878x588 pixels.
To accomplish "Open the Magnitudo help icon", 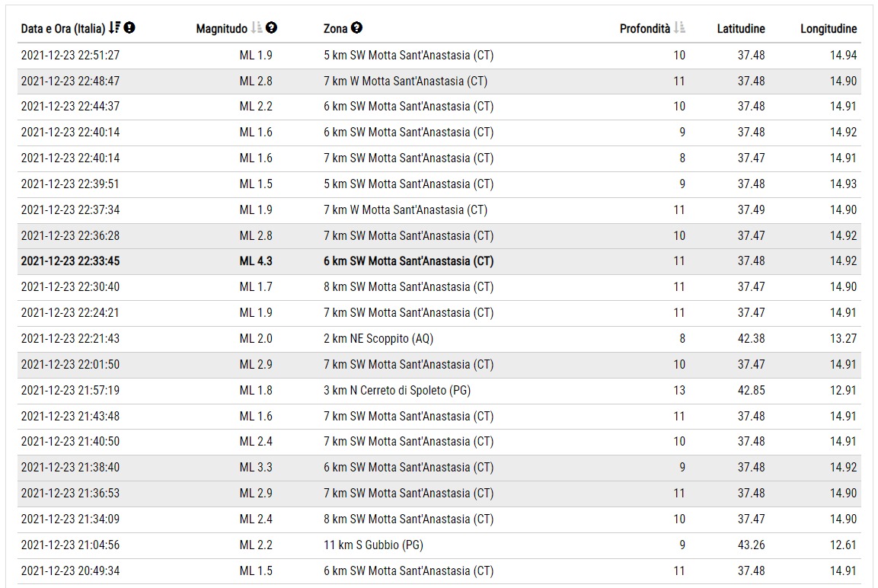I will click(x=272, y=28).
